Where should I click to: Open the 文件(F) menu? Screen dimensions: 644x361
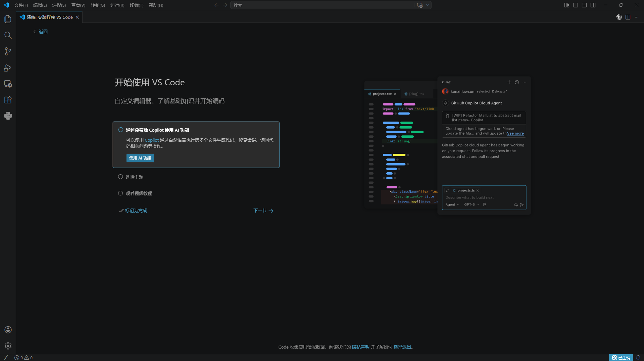(x=21, y=5)
